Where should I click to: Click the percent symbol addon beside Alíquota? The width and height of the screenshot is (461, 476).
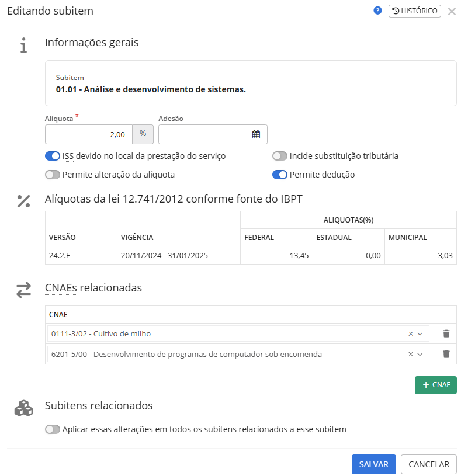click(x=143, y=134)
